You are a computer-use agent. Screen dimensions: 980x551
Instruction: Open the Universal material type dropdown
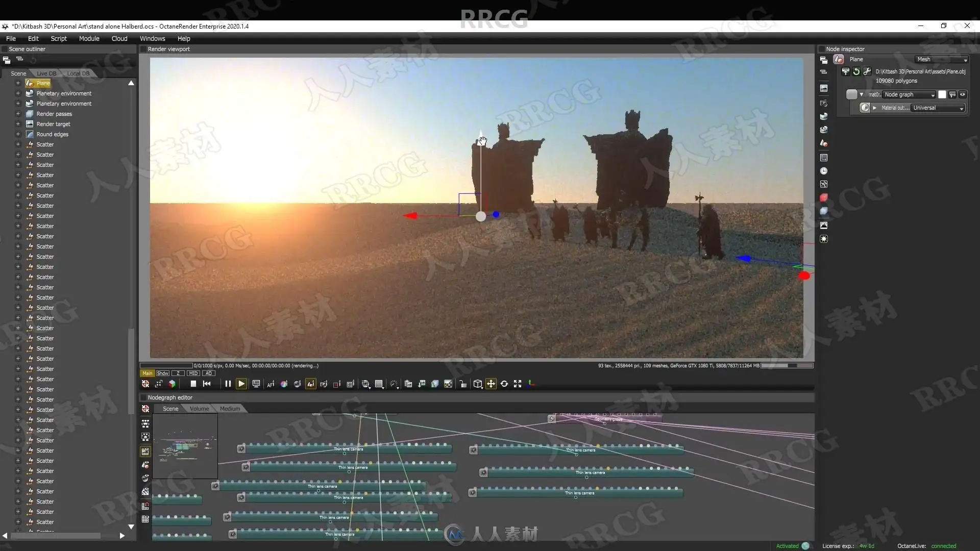(x=938, y=108)
